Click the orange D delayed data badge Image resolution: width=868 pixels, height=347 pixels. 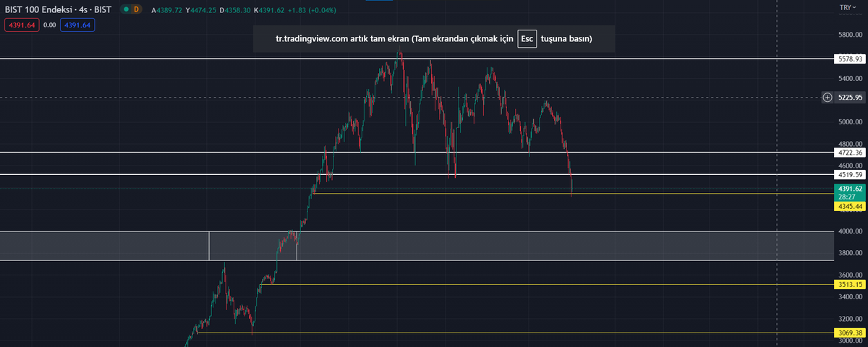(137, 10)
